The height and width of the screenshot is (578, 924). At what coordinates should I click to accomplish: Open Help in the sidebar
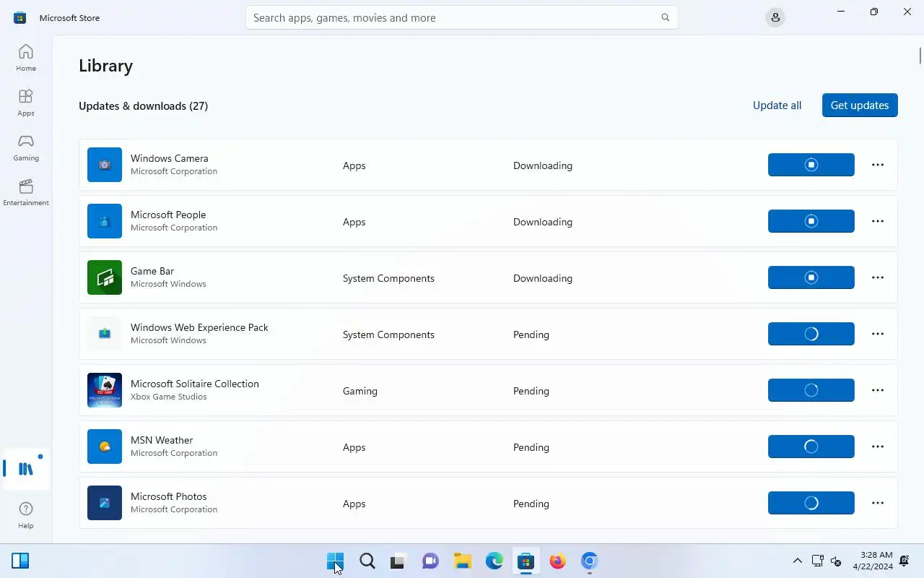tap(26, 515)
